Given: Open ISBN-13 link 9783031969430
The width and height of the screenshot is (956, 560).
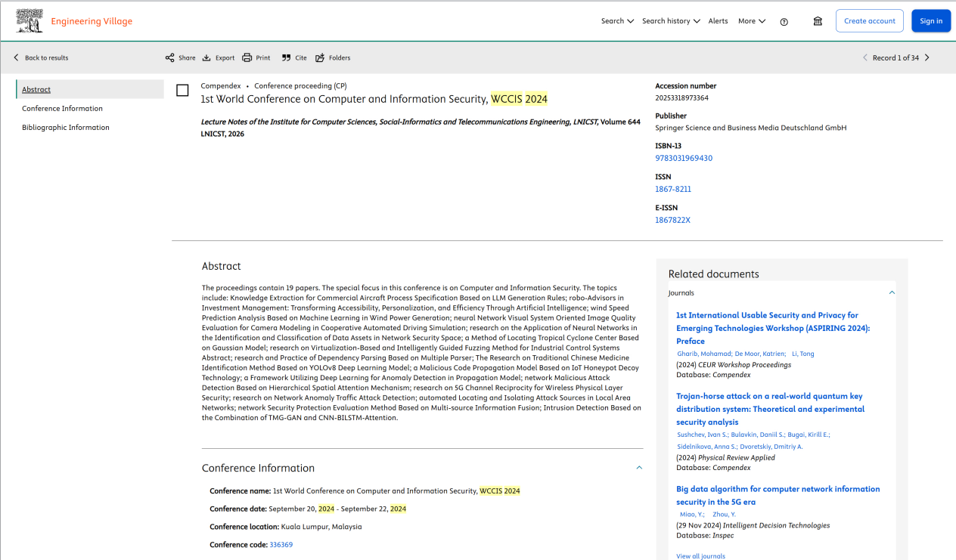Looking at the screenshot, I should 684,158.
